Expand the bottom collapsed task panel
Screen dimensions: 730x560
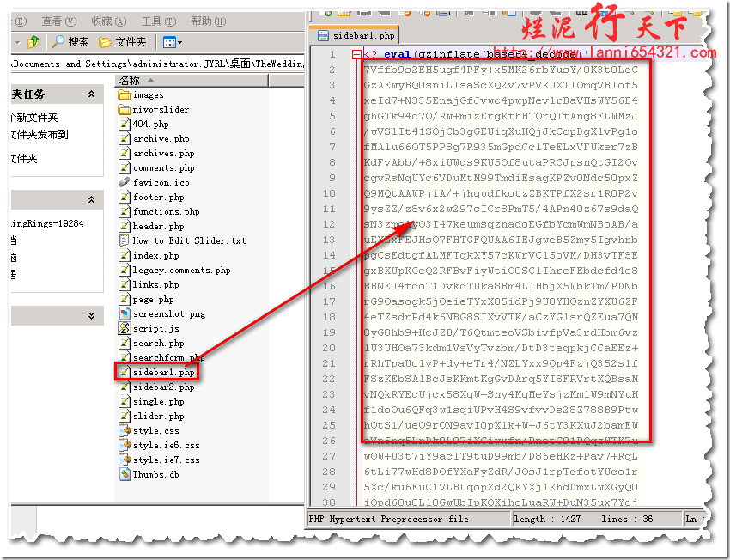[91, 317]
